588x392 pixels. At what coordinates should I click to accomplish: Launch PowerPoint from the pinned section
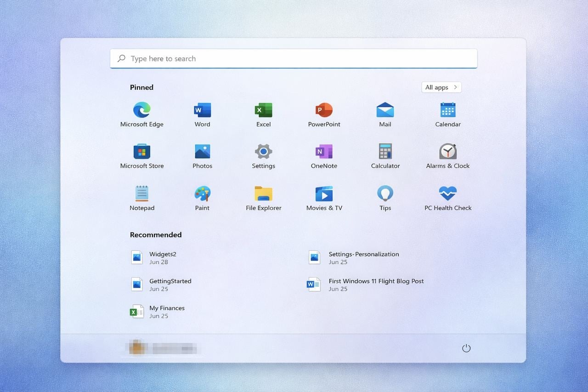pos(324,110)
